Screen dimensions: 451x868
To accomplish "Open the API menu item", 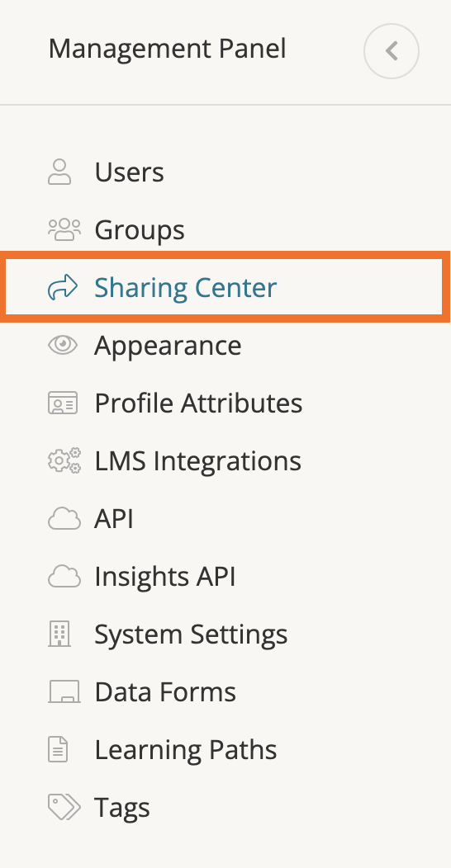I will (114, 519).
